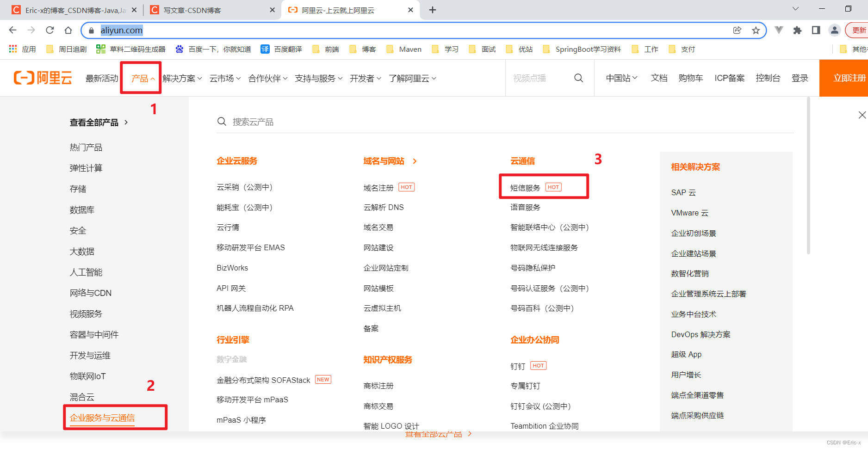Expand the 产品 navigation menu
Screen dimensions: 868x449
coord(143,78)
